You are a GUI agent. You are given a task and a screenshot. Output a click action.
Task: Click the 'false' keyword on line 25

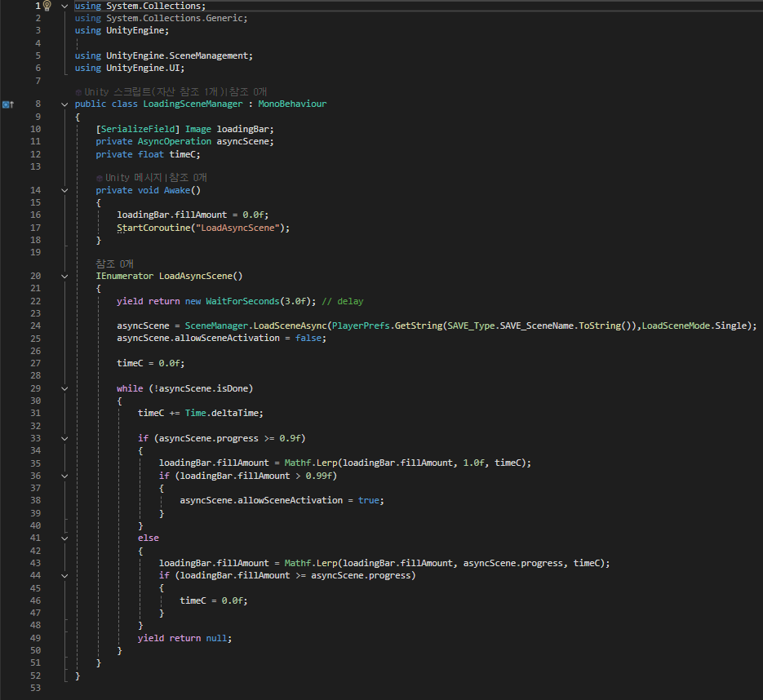[x=308, y=338]
